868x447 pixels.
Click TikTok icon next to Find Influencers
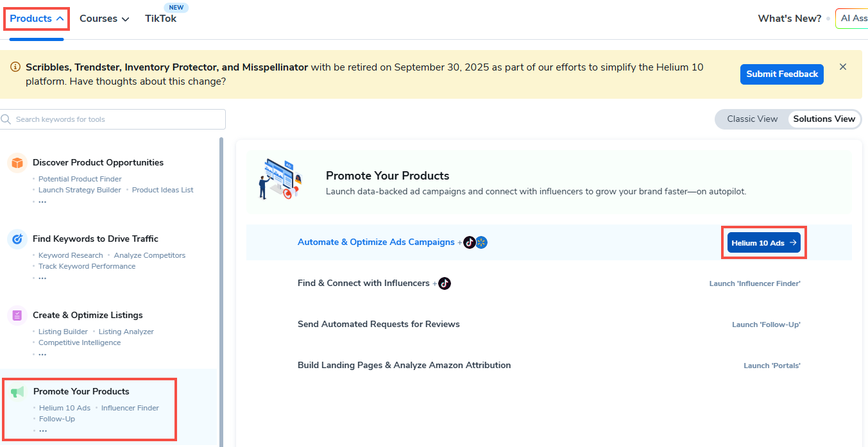445,283
